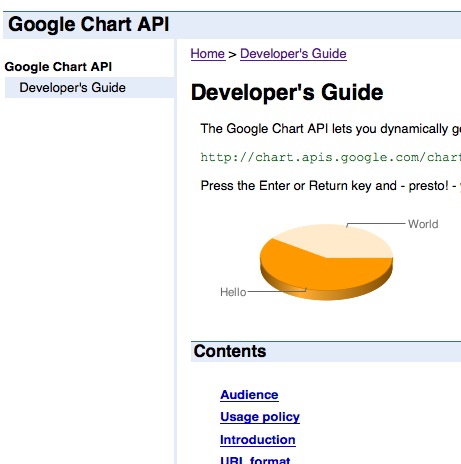Click the Developer's Guide main heading

click(287, 92)
